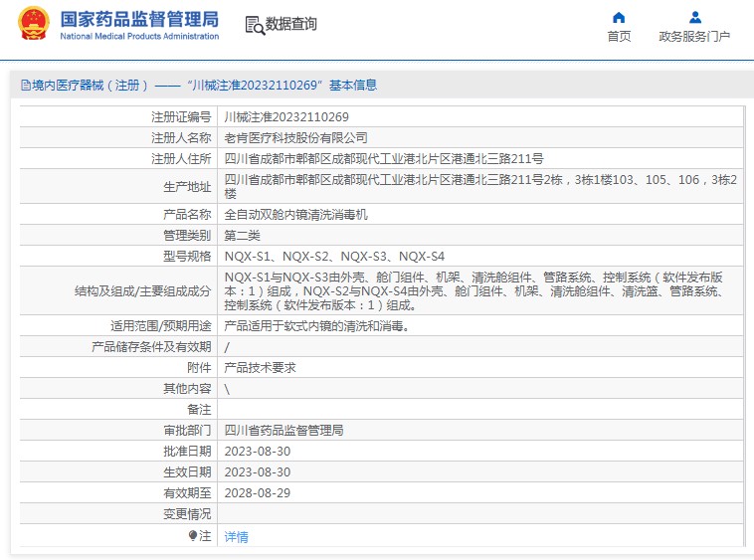The image size is (754, 560).
Task: Click the 注册人名称 row label
Action: 181,138
